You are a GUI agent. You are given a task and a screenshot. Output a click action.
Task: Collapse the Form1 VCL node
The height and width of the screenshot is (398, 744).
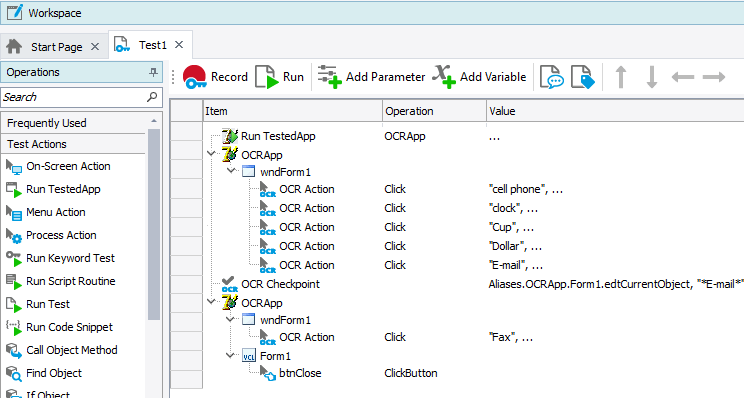231,354
